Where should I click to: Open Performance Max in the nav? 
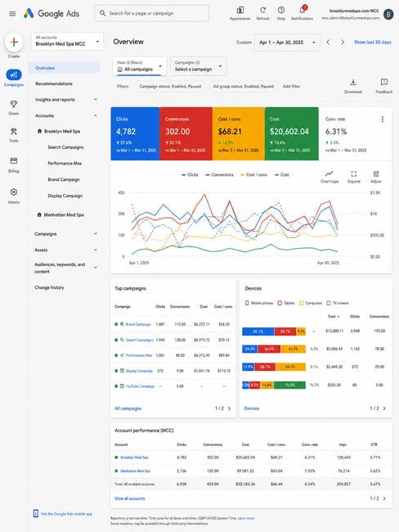tap(65, 163)
